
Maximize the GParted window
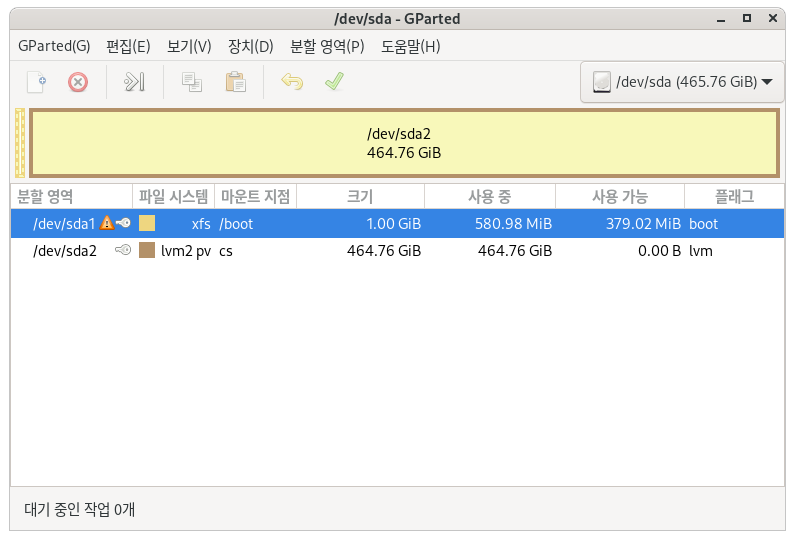(747, 18)
